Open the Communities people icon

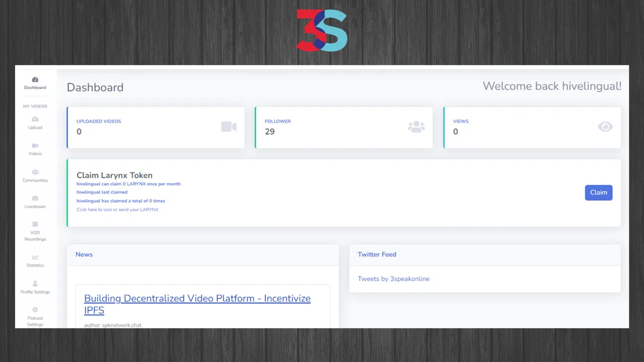[35, 172]
